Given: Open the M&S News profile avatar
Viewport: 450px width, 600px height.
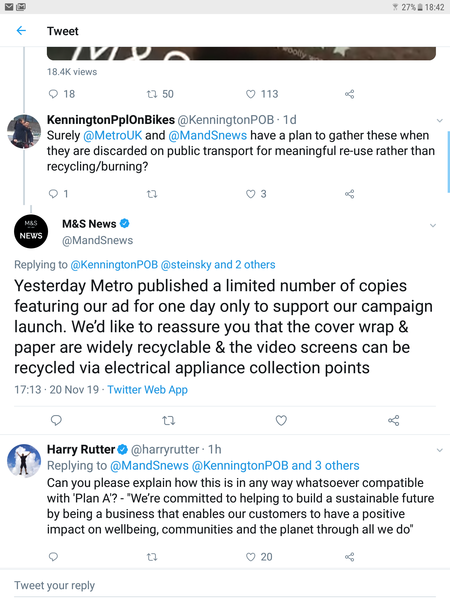Looking at the screenshot, I should pos(31,232).
